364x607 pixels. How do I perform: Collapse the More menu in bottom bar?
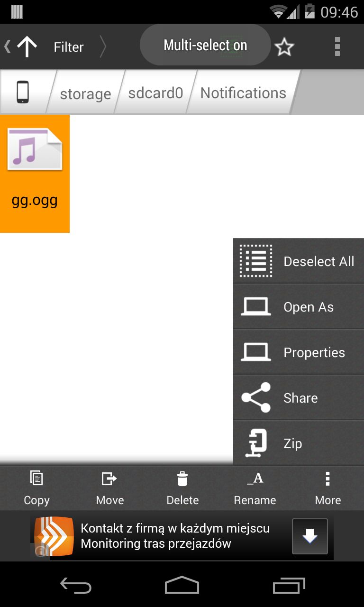click(x=328, y=488)
